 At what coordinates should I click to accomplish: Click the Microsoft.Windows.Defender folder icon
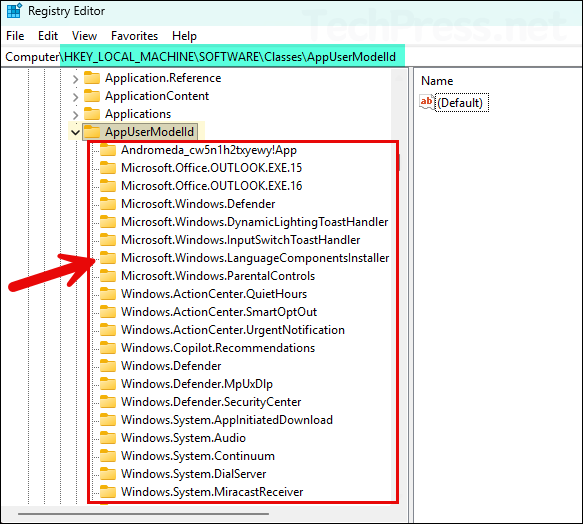click(x=108, y=204)
